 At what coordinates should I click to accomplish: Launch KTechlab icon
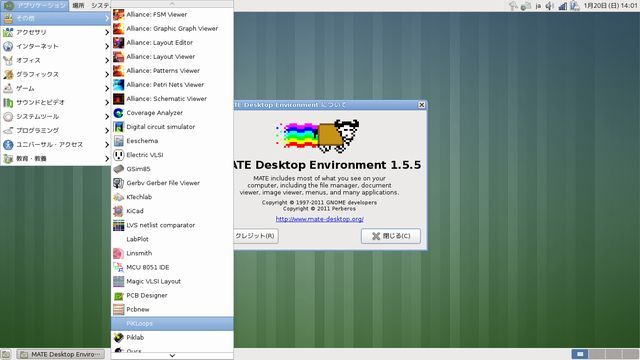[118, 197]
